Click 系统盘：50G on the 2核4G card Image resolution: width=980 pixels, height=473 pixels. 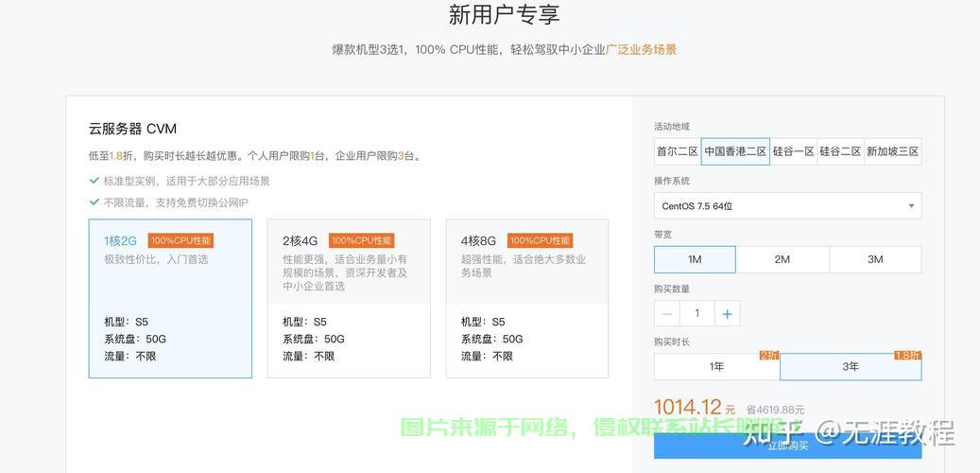[314, 339]
